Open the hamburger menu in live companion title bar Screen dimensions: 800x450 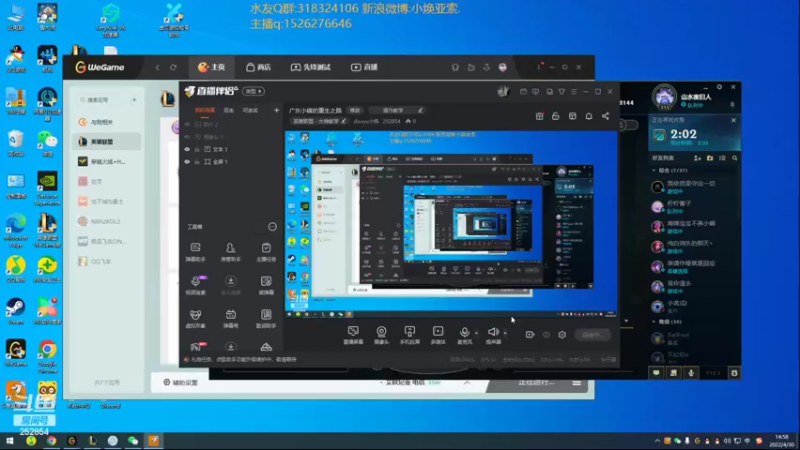(x=574, y=92)
